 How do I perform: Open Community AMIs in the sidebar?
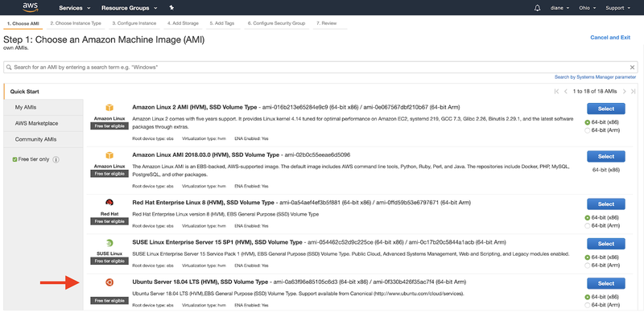click(43, 140)
